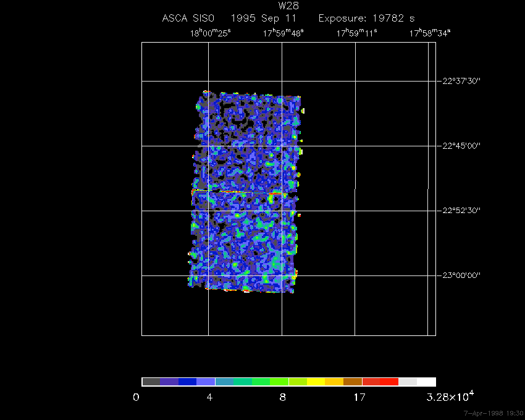
Task: Select the ASCA SIS0 instrument label
Action: [188, 18]
